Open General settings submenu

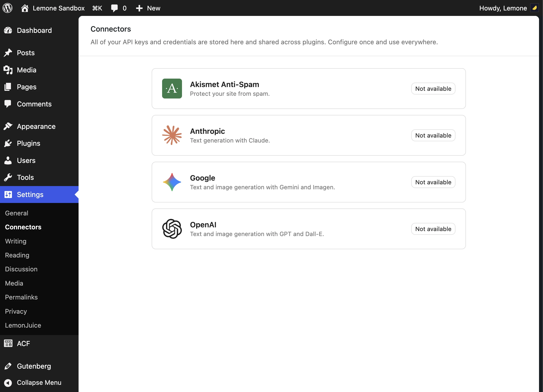(17, 213)
